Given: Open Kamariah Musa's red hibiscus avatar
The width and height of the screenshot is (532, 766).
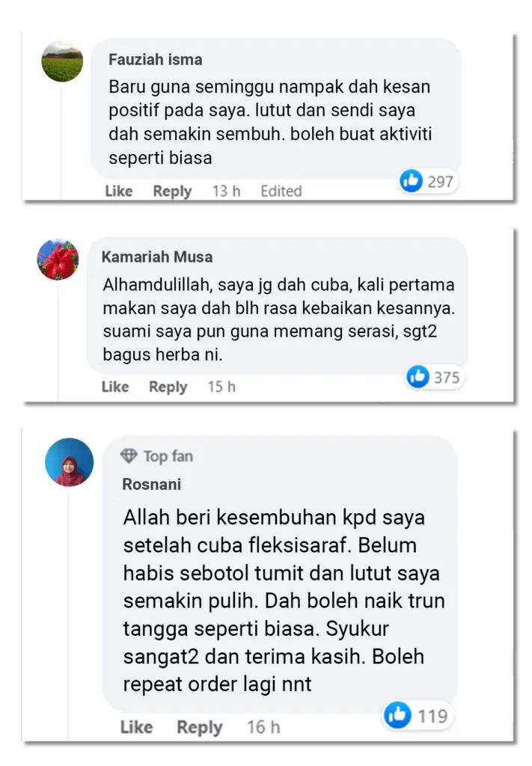Looking at the screenshot, I should point(58,260).
